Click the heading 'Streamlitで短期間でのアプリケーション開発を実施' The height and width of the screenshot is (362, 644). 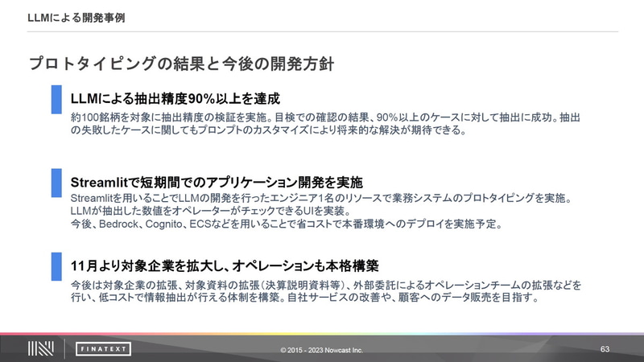[217, 182]
